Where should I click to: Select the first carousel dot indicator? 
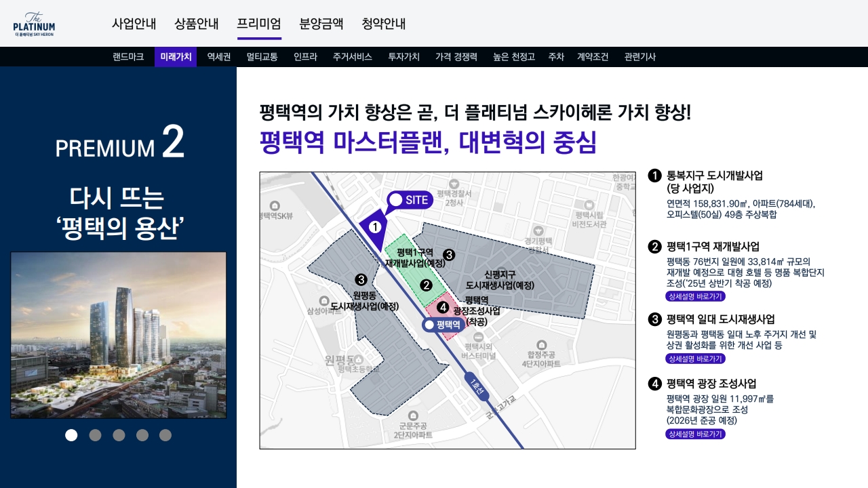coord(71,435)
